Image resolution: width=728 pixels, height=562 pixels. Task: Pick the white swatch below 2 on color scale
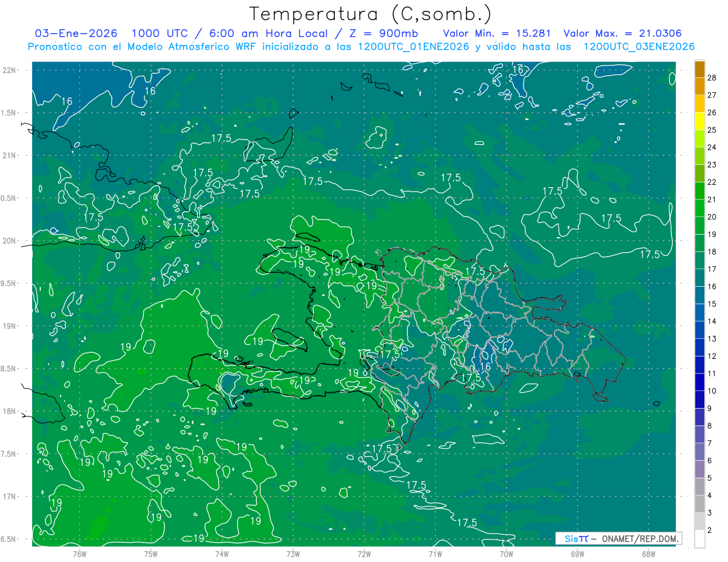699,539
